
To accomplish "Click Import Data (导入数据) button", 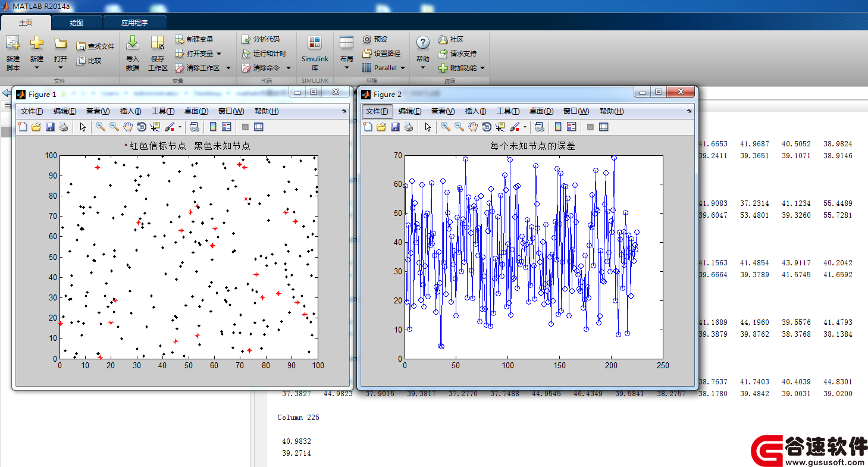I will (133, 53).
